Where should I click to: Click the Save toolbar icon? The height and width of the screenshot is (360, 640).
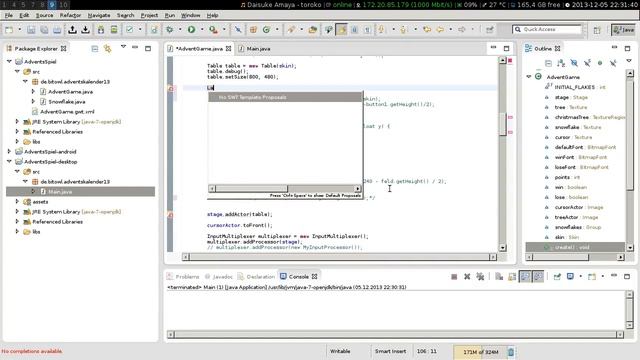pyautogui.click(x=31, y=29)
